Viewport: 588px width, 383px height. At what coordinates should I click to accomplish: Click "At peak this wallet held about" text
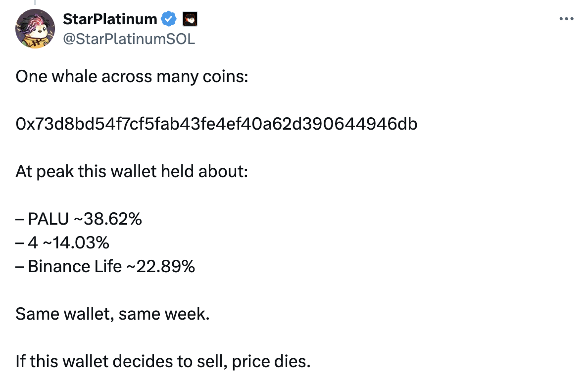pyautogui.click(x=131, y=172)
